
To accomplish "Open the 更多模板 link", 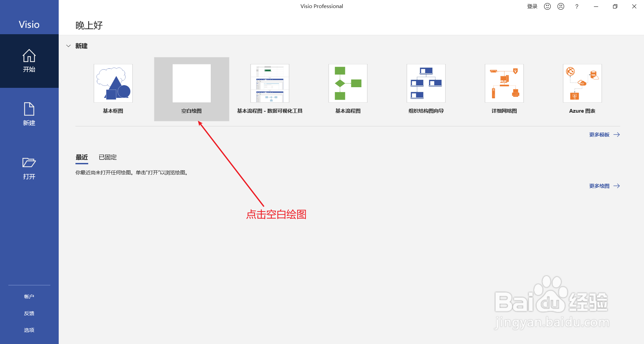I will (x=604, y=135).
